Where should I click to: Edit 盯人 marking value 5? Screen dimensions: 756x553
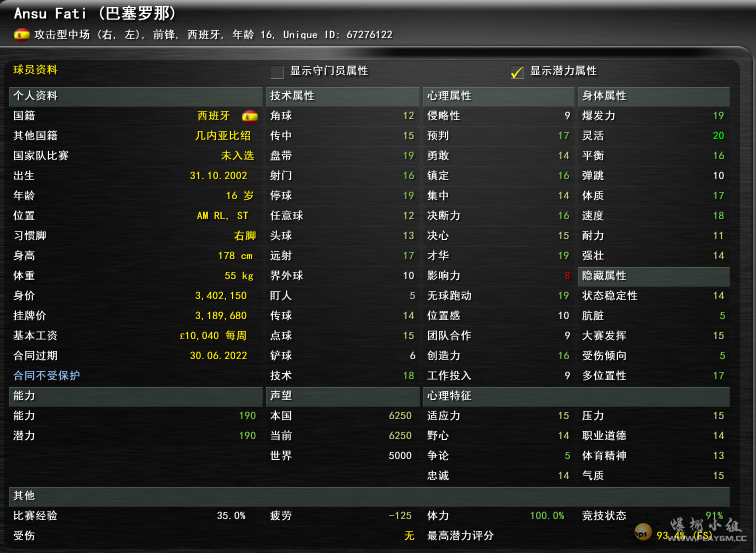coord(412,296)
